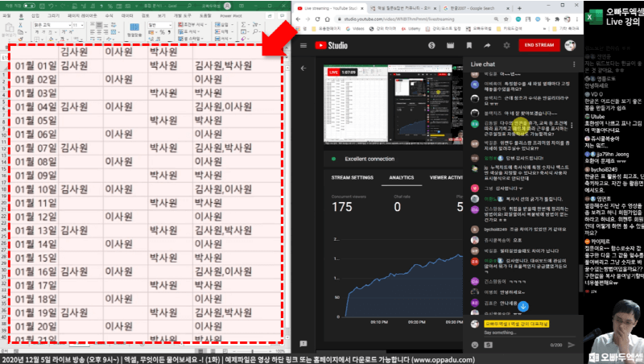This screenshot has height=364, width=644.
Task: Open search magnifier in Excel title bar
Action: click(189, 6)
